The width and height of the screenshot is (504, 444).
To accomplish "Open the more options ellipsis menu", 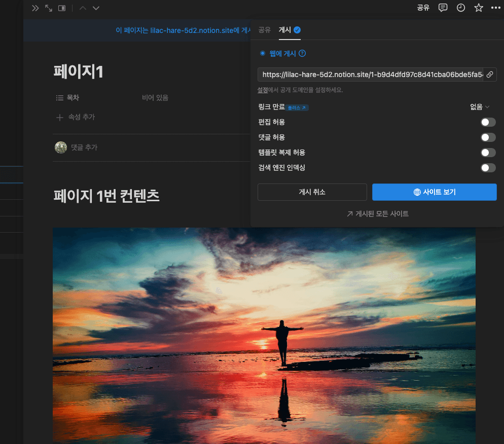I will [495, 8].
